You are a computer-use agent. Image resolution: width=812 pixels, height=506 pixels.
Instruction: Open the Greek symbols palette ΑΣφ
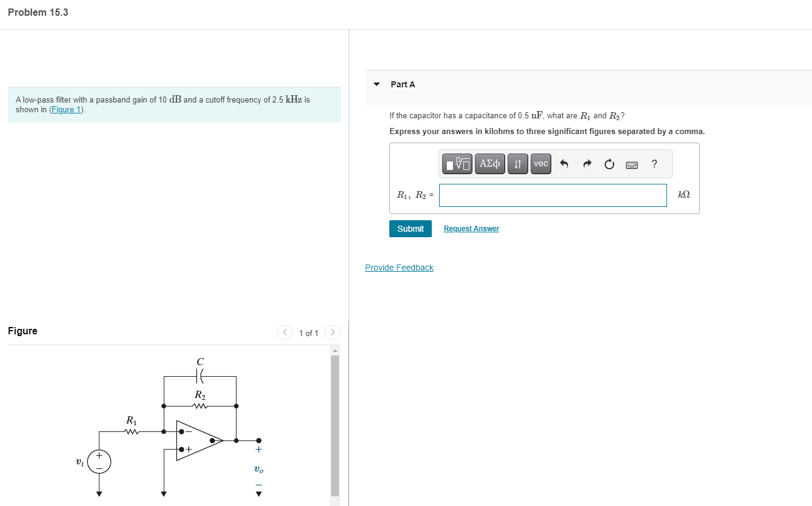[489, 164]
